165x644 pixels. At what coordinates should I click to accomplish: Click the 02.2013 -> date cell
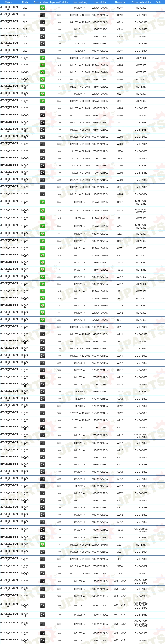click(x=80, y=320)
